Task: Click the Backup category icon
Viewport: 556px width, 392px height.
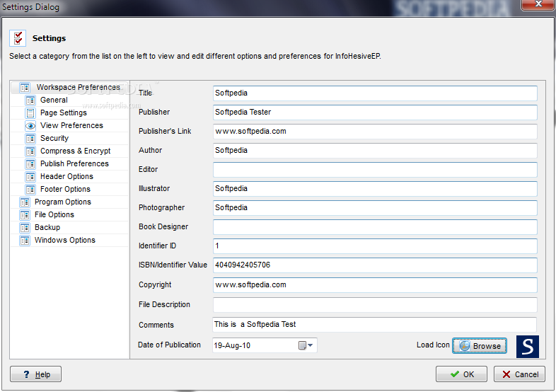Action: point(25,228)
